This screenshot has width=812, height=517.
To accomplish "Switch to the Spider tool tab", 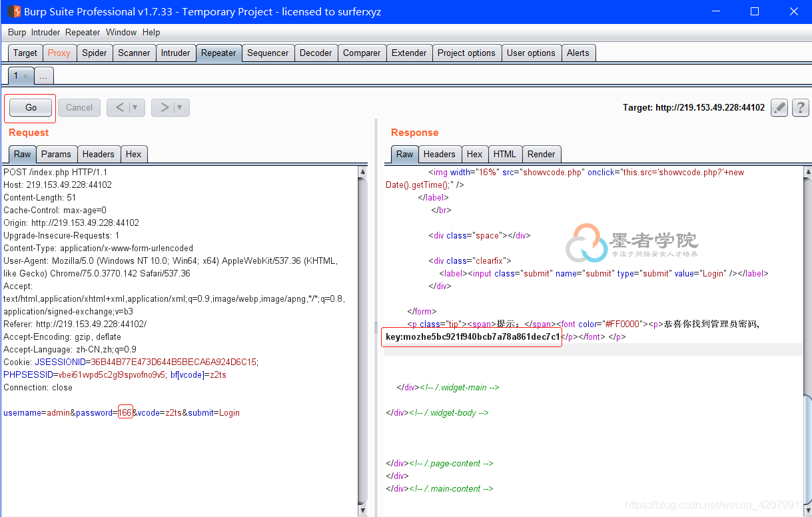I will pos(95,53).
